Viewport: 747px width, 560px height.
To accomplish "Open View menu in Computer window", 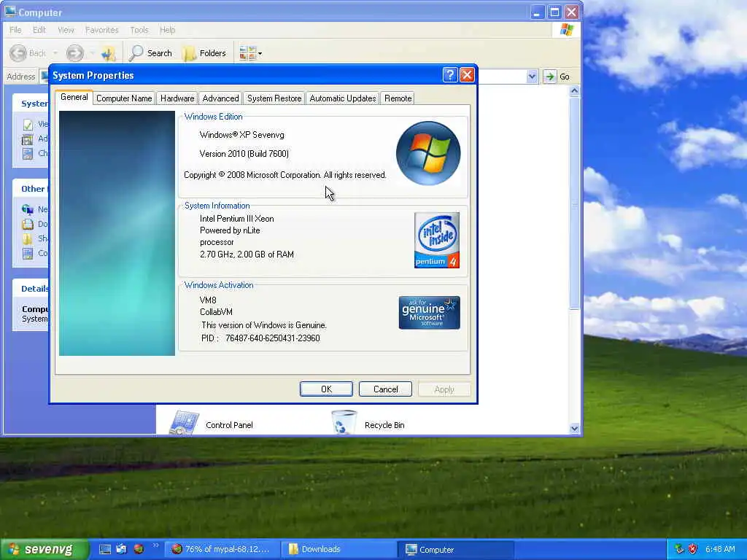I will (66, 30).
